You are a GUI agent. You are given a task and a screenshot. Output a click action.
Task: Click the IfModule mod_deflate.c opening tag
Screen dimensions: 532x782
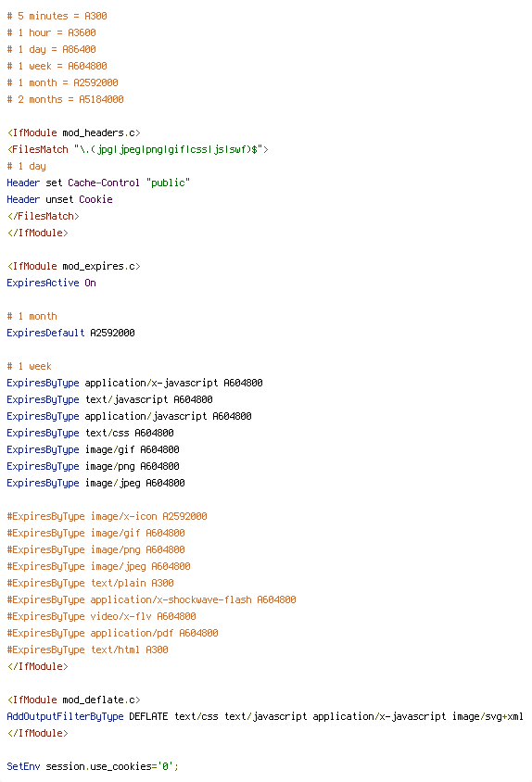pos(74,700)
